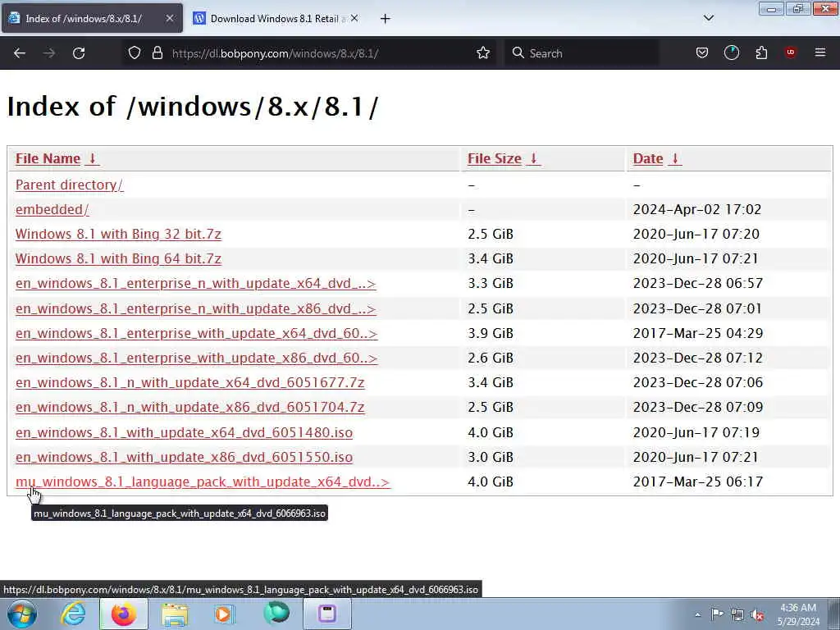
Task: Open the enterprise_n_with_update_x86_dvd link
Action: (195, 308)
